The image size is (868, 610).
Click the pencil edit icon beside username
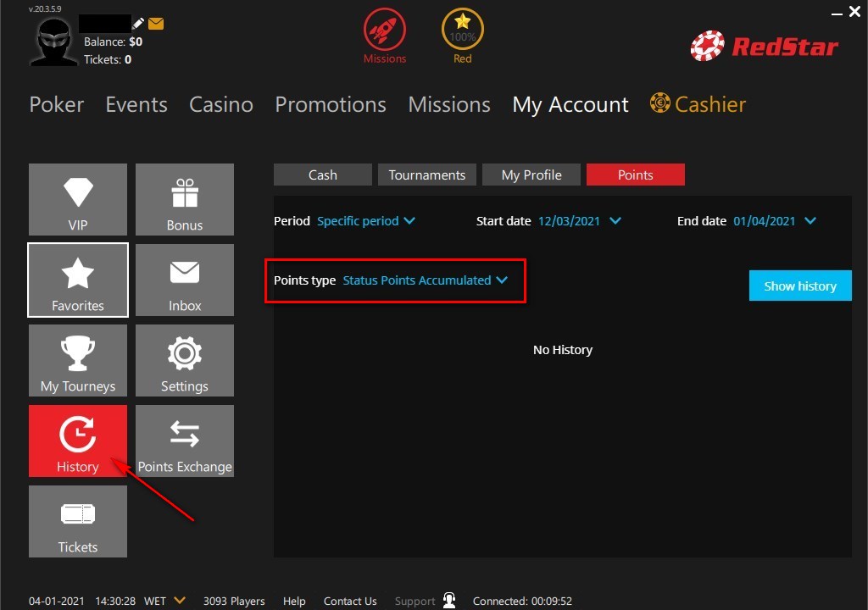pyautogui.click(x=139, y=23)
